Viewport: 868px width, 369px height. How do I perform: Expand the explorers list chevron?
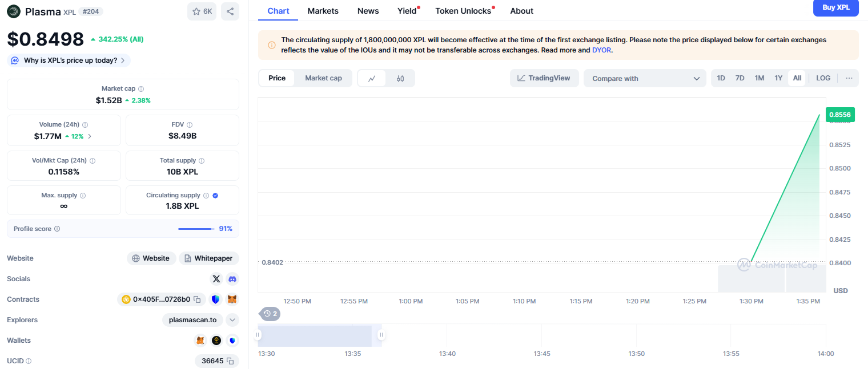point(232,320)
